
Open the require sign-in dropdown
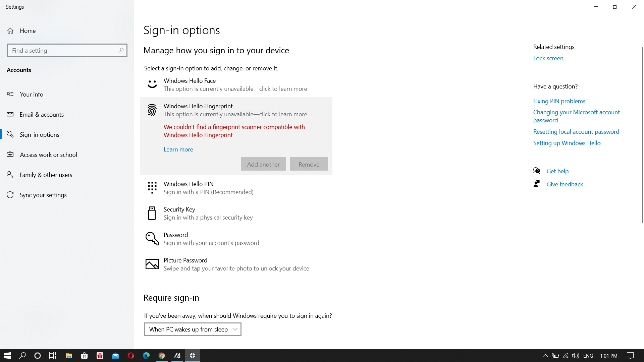pyautogui.click(x=192, y=329)
